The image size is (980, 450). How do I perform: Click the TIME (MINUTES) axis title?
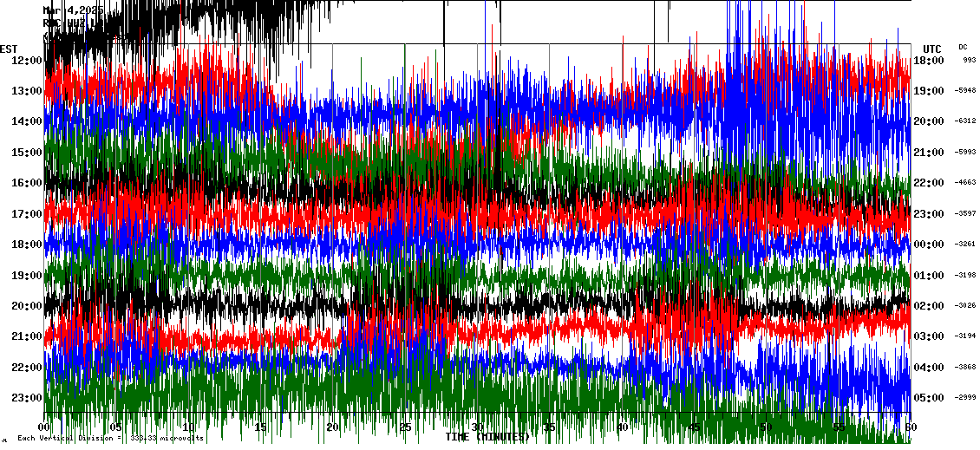487,437
